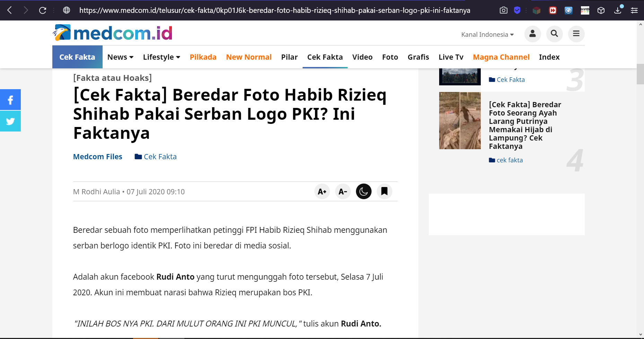This screenshot has width=644, height=339.
Task: Open site search magnifier icon
Action: [554, 34]
